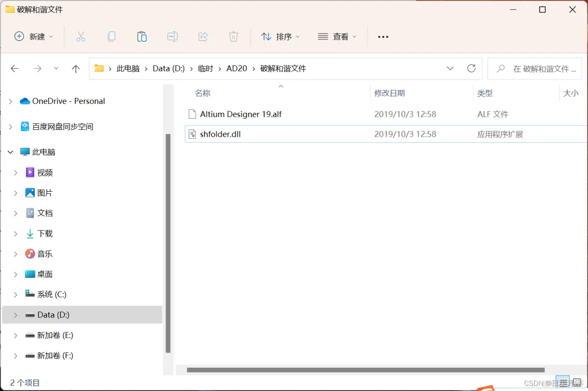Open the 下载 folder in sidebar

(x=45, y=234)
